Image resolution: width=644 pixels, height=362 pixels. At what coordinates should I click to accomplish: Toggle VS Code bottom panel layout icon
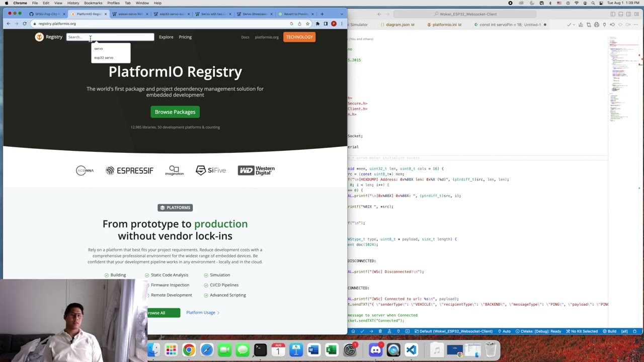[x=620, y=14]
